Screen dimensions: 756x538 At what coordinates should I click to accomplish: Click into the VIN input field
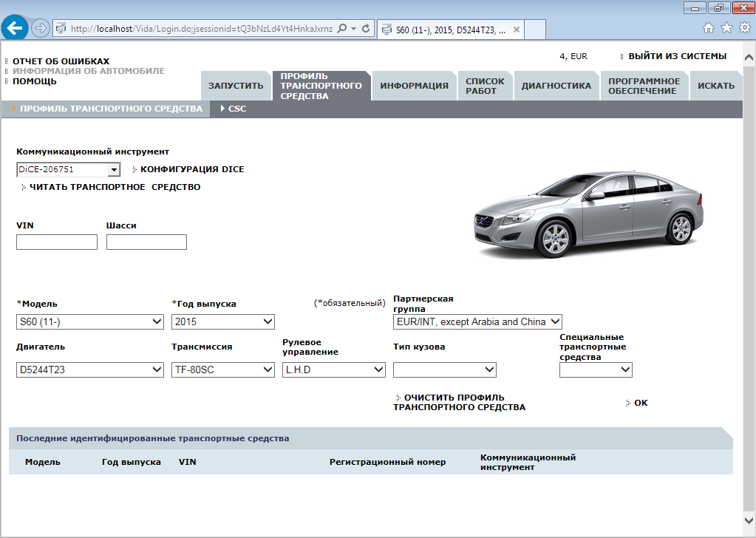[x=57, y=242]
